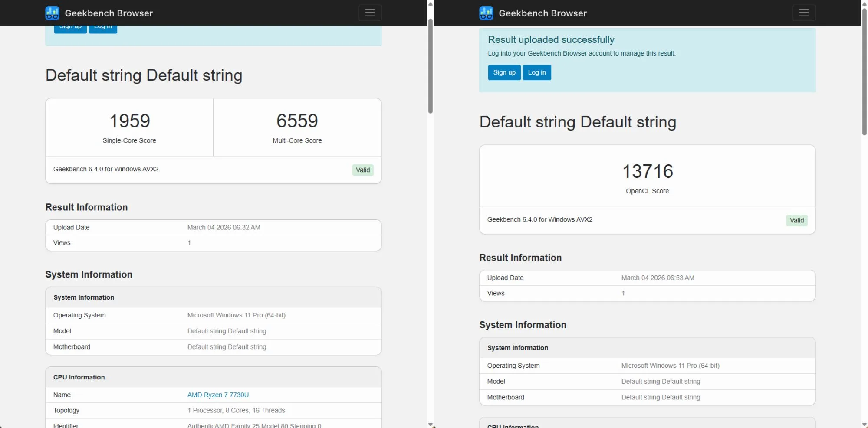The height and width of the screenshot is (428, 868).
Task: Click the scroll-down arrow of the left pane
Action: pyautogui.click(x=430, y=425)
